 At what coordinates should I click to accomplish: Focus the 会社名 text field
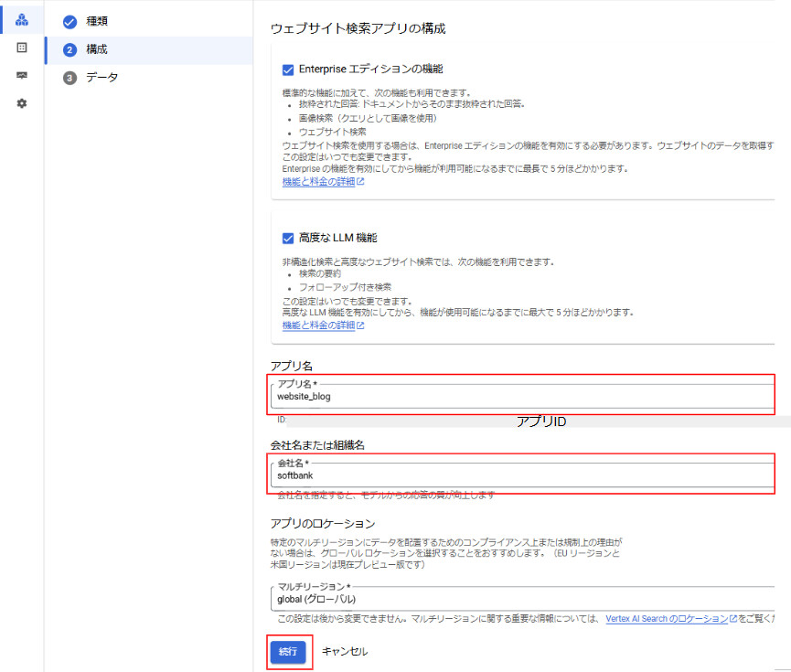521,475
